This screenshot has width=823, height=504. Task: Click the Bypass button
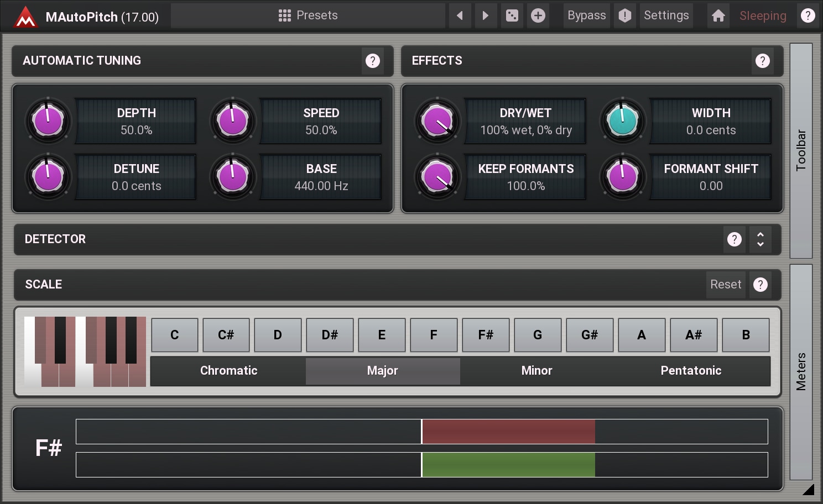pos(586,15)
